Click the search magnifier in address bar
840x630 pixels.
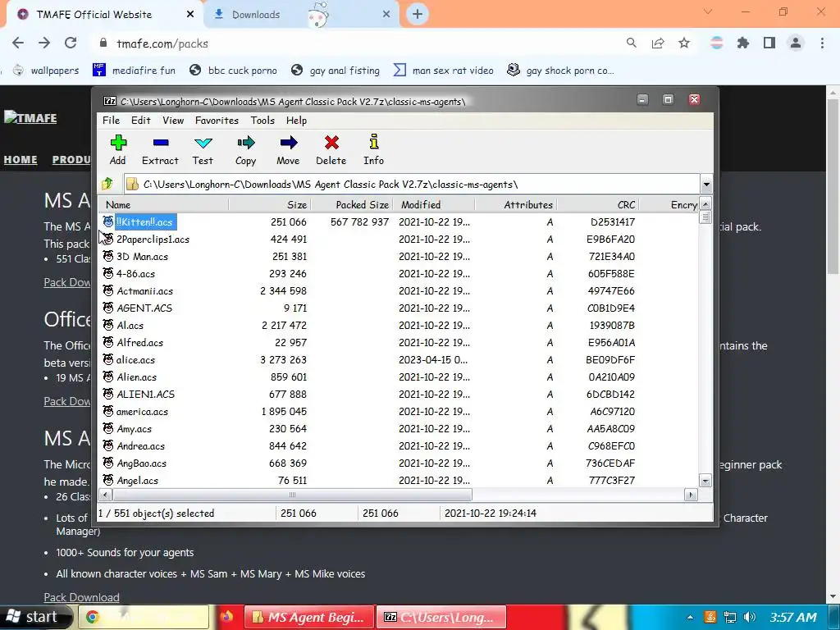632,43
